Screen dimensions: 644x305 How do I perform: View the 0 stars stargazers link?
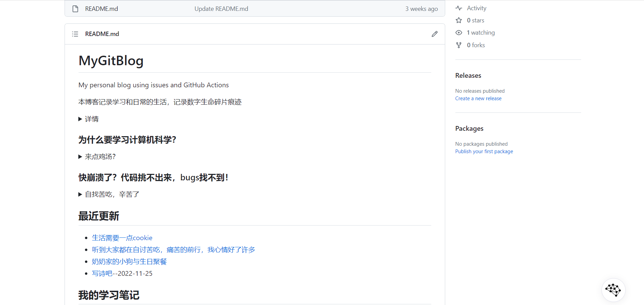(x=475, y=20)
